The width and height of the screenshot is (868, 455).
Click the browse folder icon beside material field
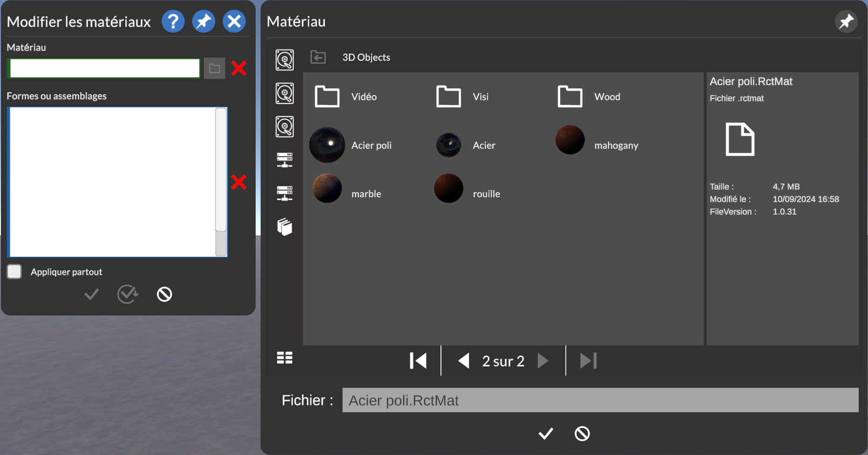pos(214,68)
